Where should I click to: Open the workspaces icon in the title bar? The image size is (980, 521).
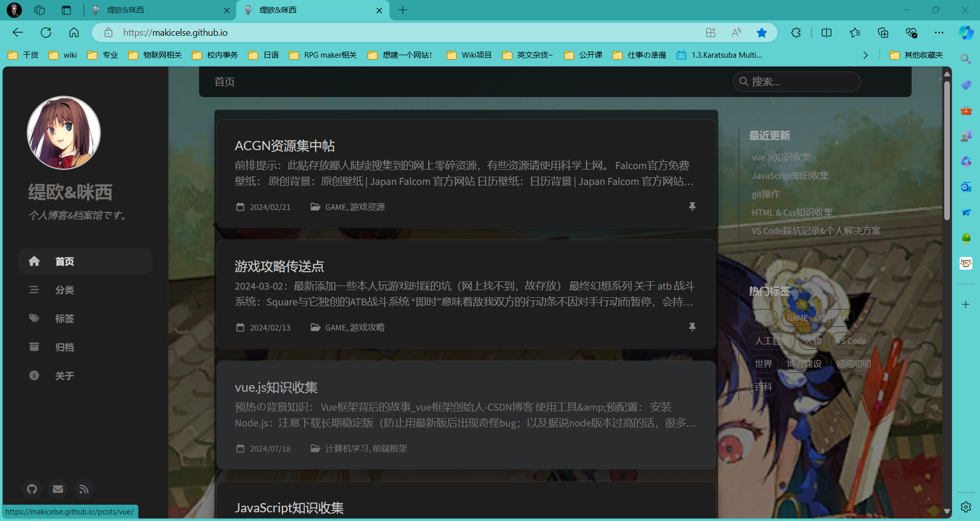point(40,10)
